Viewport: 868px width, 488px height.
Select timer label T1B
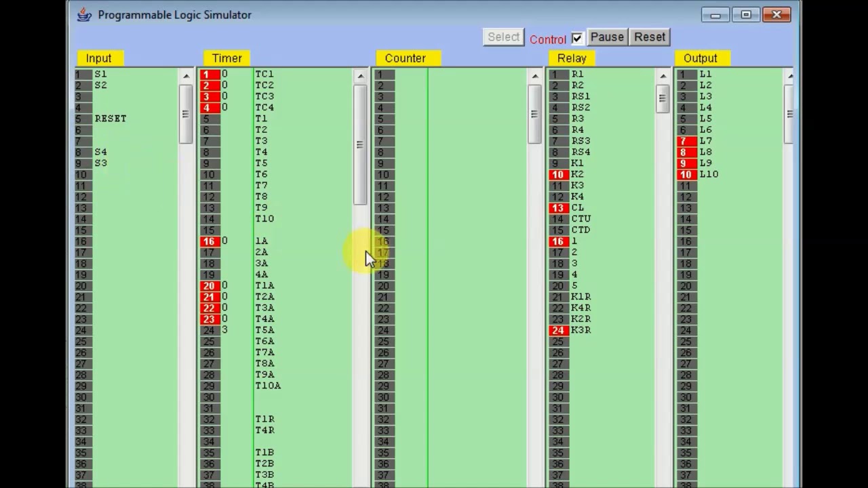pos(264,453)
